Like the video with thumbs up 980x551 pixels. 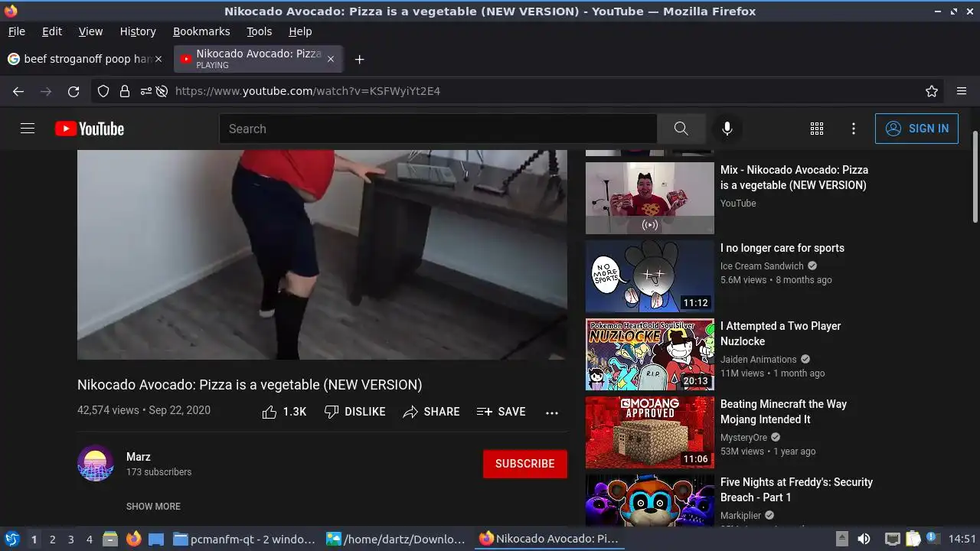(x=284, y=412)
